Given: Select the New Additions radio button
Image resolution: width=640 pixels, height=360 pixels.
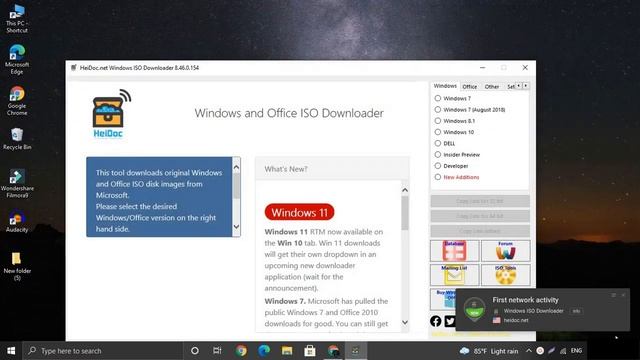Looking at the screenshot, I should click(438, 177).
